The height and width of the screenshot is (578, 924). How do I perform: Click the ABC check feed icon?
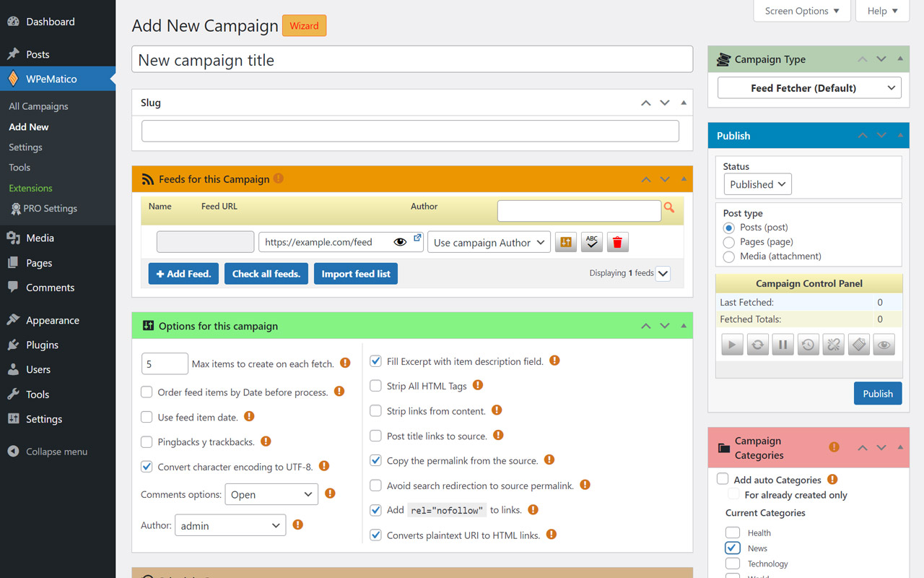click(592, 242)
